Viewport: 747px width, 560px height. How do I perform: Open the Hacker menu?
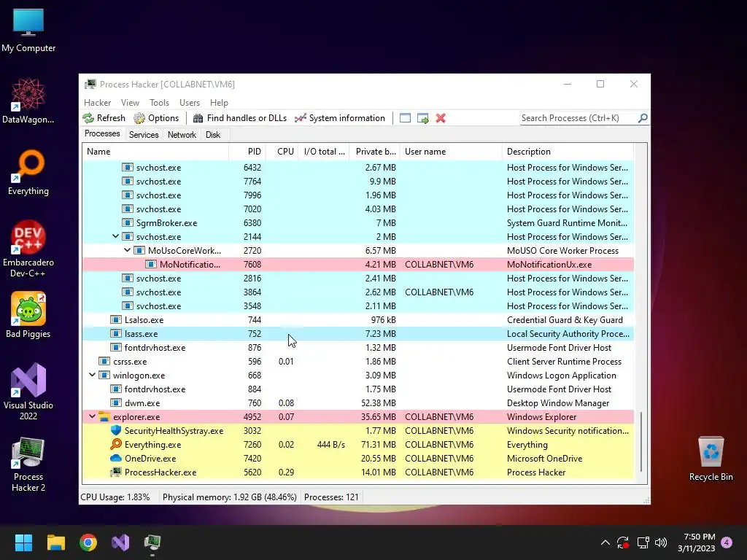coord(97,102)
